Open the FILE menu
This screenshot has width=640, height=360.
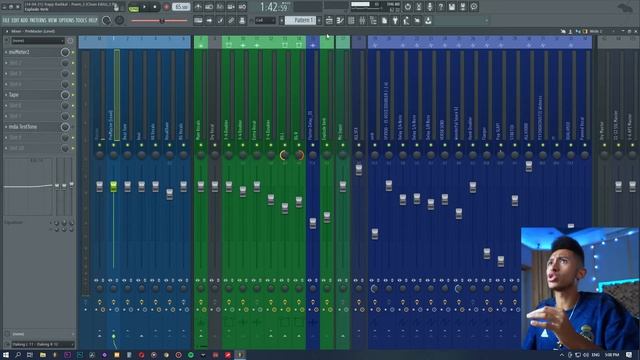tap(6, 20)
